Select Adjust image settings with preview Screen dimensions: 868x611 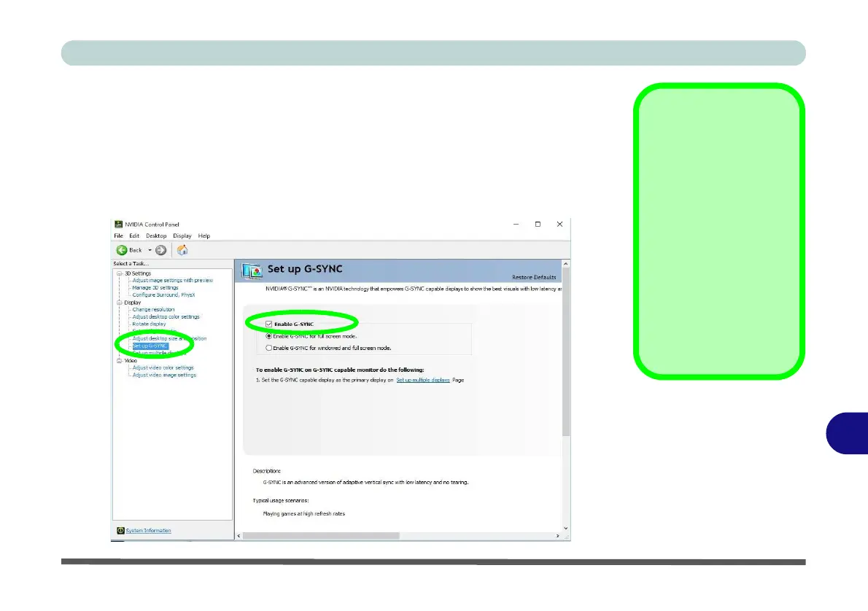pyautogui.click(x=173, y=281)
